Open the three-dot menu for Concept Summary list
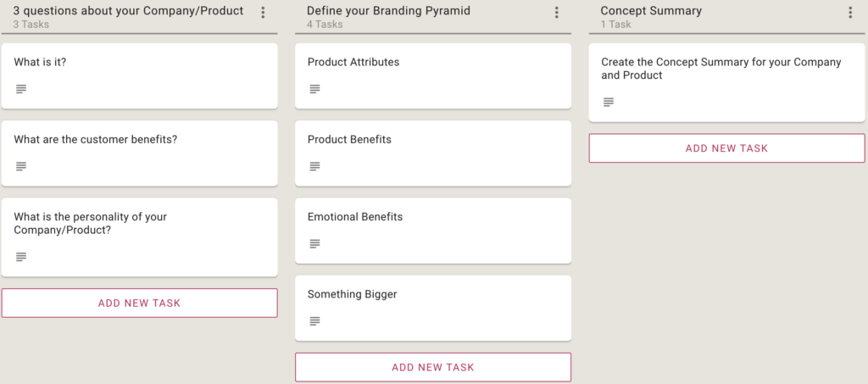868x384 pixels. pos(850,13)
